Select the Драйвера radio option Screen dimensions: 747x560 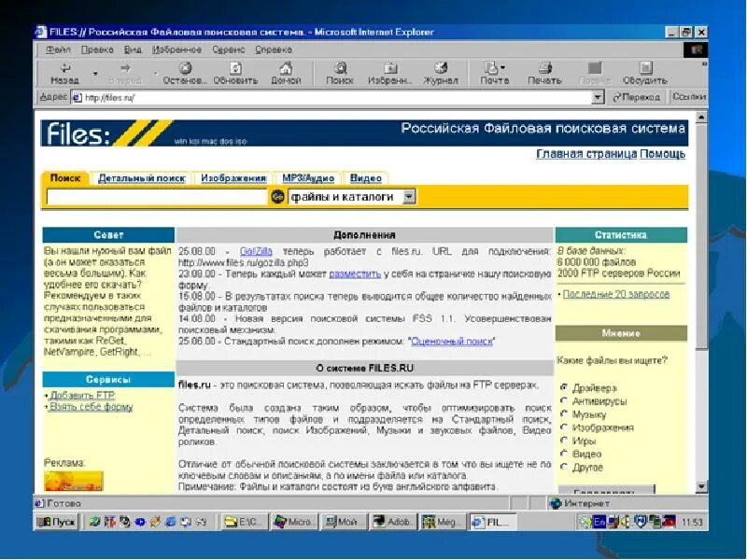pos(564,387)
